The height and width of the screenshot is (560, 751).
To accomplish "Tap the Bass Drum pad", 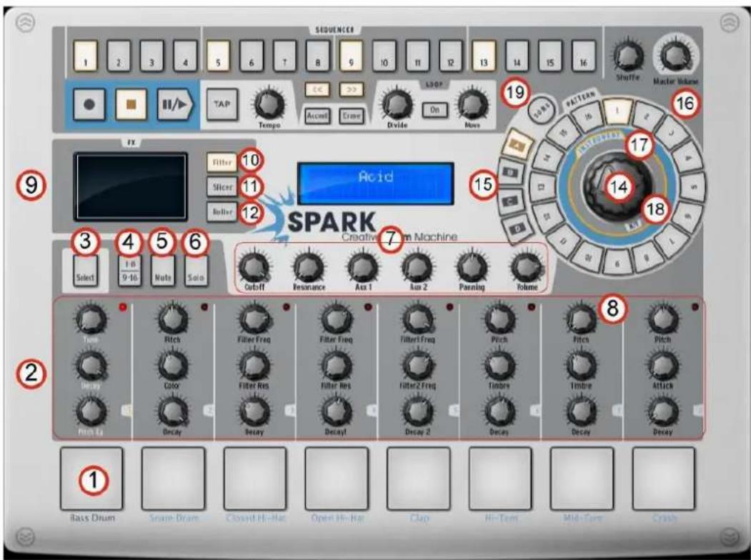I will pyautogui.click(x=91, y=479).
